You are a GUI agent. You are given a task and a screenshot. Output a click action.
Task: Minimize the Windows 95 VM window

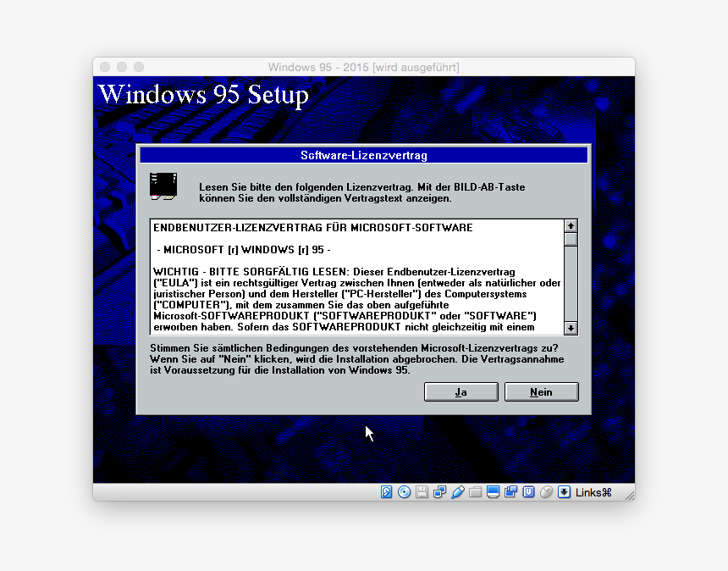(x=121, y=66)
